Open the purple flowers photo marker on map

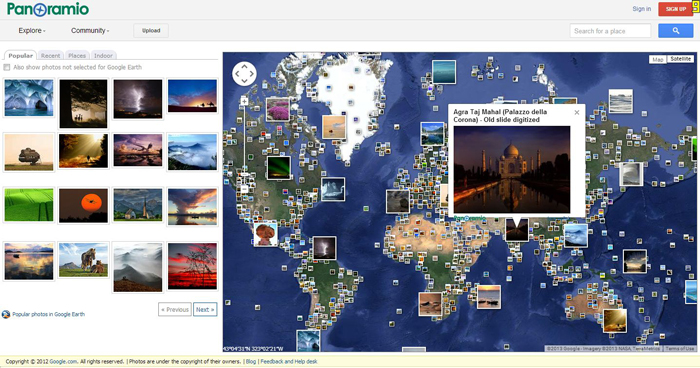pos(278,109)
